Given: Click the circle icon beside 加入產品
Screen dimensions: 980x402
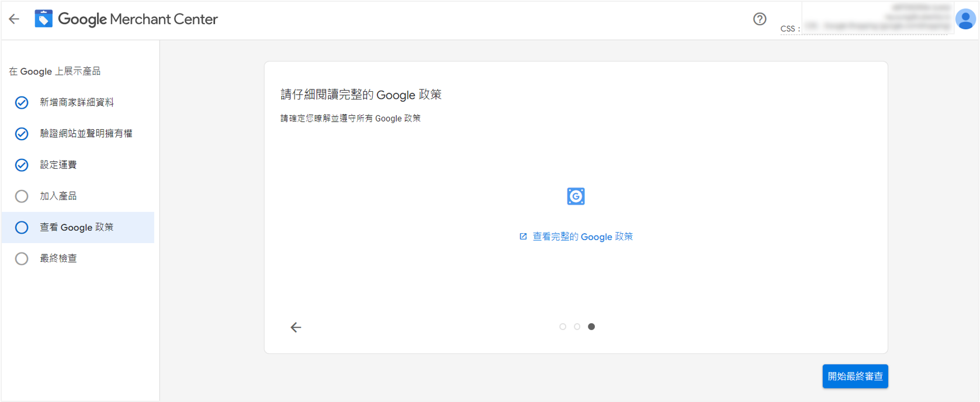Looking at the screenshot, I should click(x=22, y=196).
